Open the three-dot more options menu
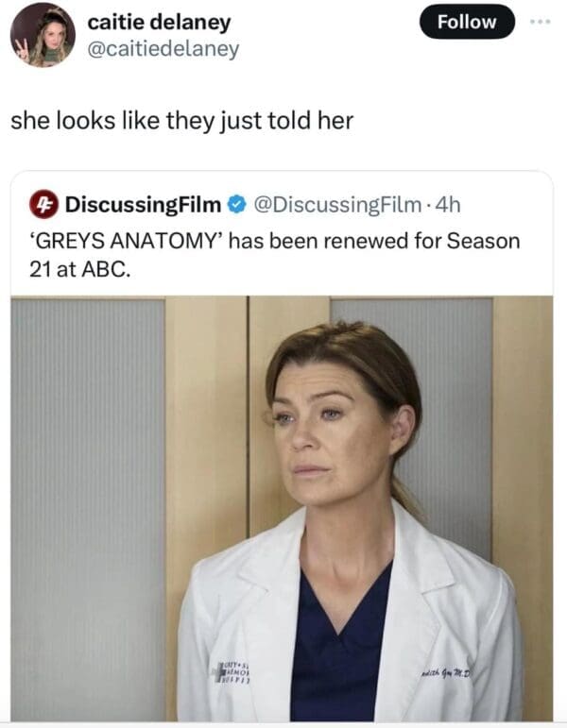Viewport: 567px width, 728px height. [541, 22]
